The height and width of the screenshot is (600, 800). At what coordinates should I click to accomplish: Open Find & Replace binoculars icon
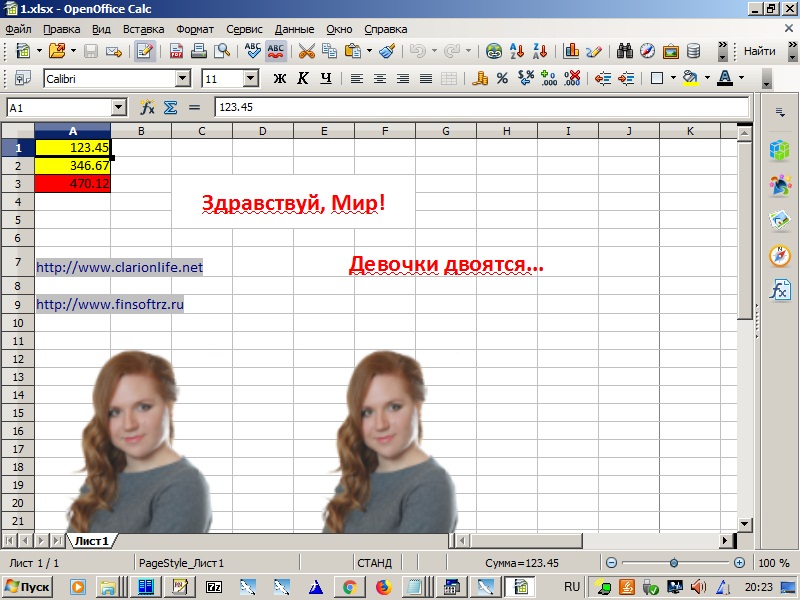pos(625,51)
